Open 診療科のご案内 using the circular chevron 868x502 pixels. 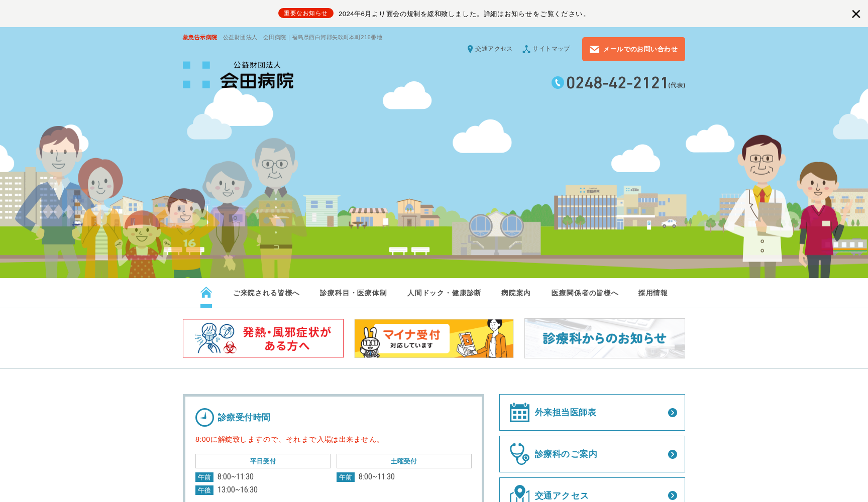(x=672, y=454)
